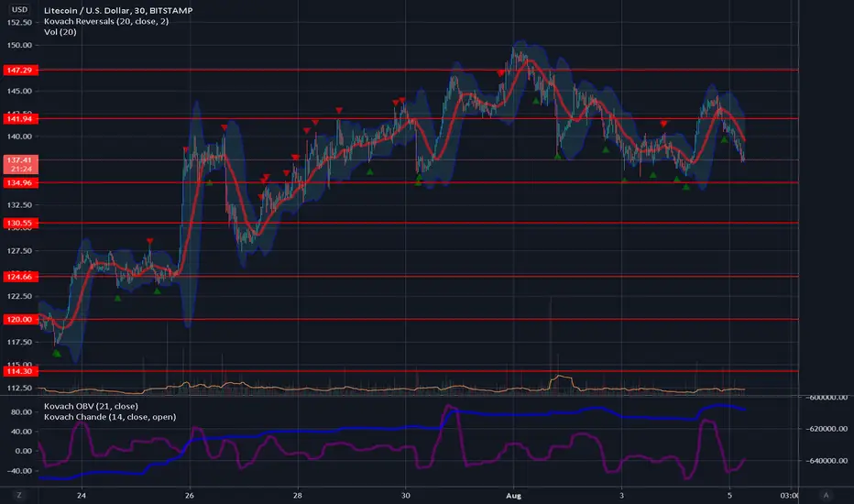Click the 03:00 time label
The height and width of the screenshot is (504, 854).
point(789,496)
